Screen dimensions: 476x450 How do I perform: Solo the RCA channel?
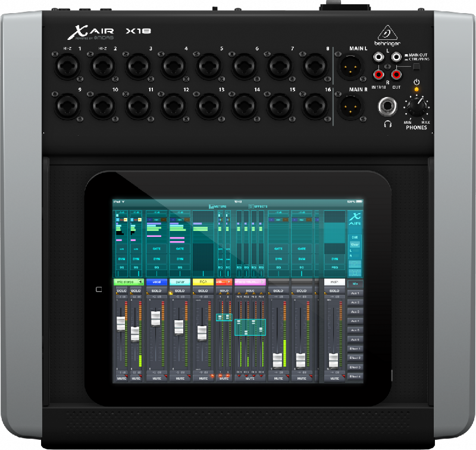click(x=203, y=290)
